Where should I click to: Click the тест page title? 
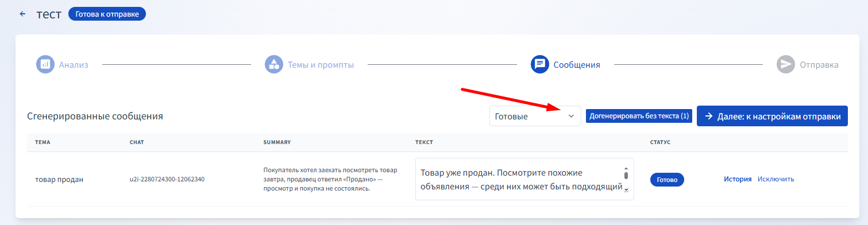49,14
